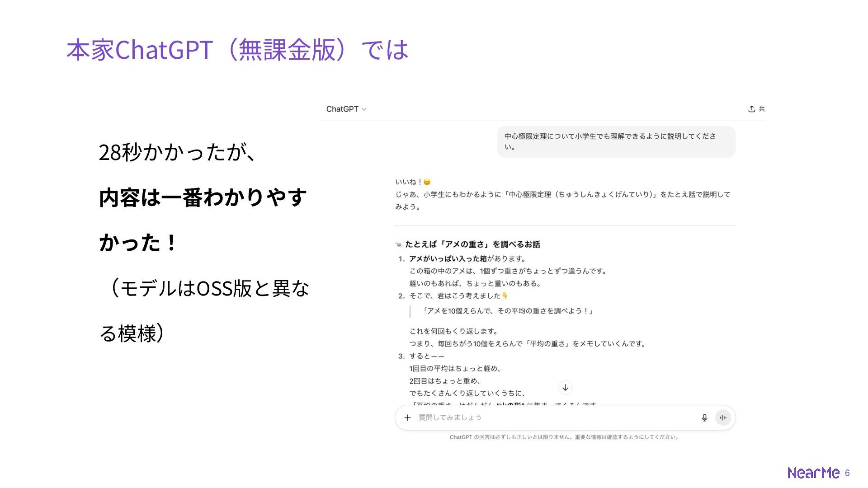Click the candy emoji before たとえば heading

(x=399, y=244)
